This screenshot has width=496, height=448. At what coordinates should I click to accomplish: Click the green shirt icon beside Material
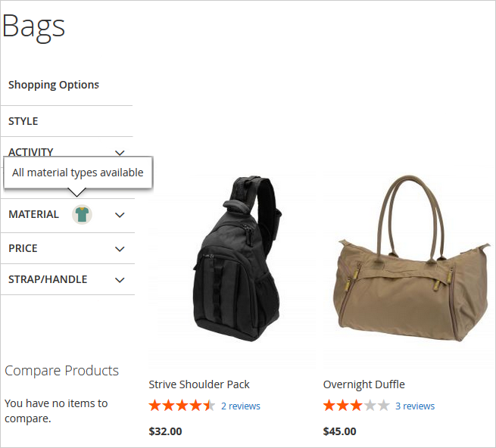pos(82,214)
